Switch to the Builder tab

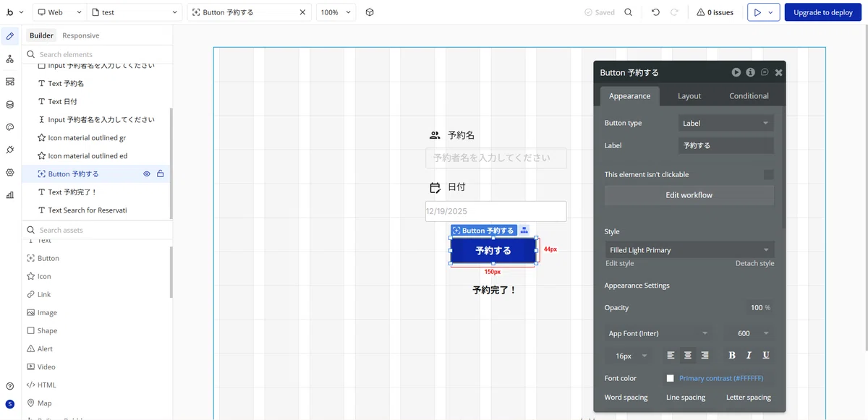(x=41, y=35)
